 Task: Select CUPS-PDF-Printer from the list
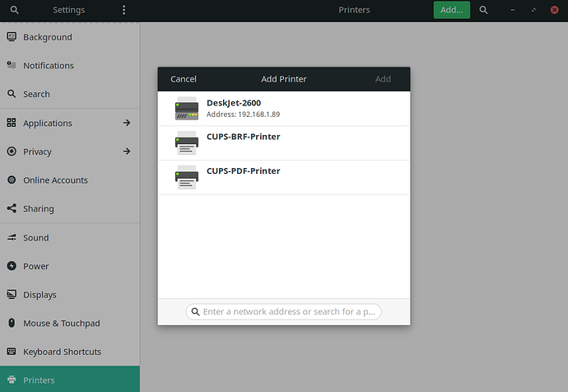(x=284, y=178)
